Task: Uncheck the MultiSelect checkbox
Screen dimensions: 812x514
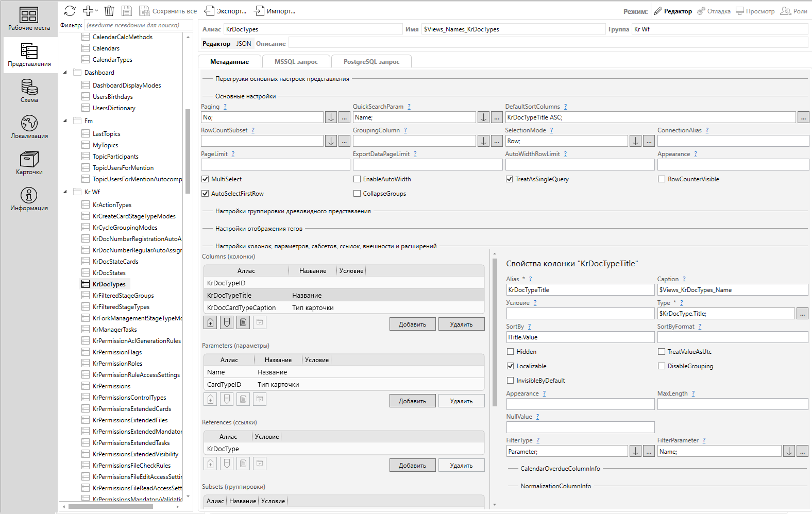Action: point(205,179)
